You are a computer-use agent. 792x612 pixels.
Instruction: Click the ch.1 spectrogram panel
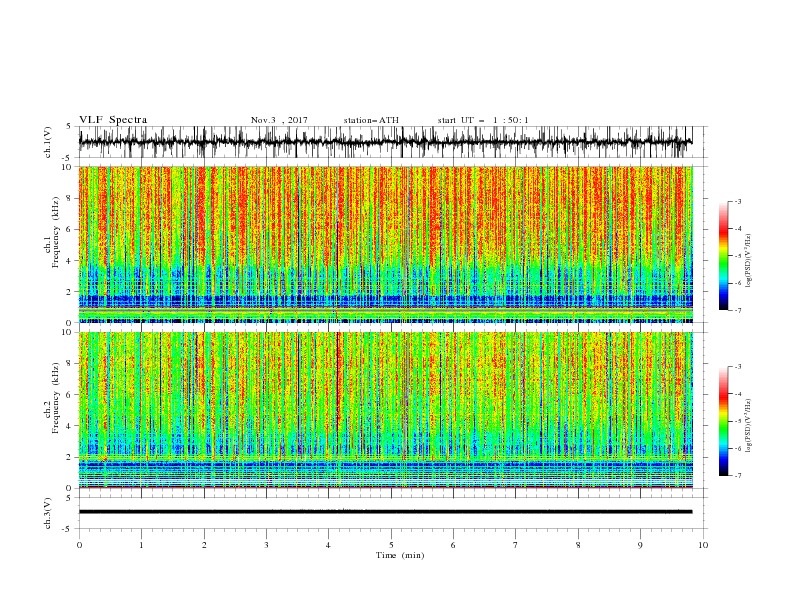click(386, 244)
